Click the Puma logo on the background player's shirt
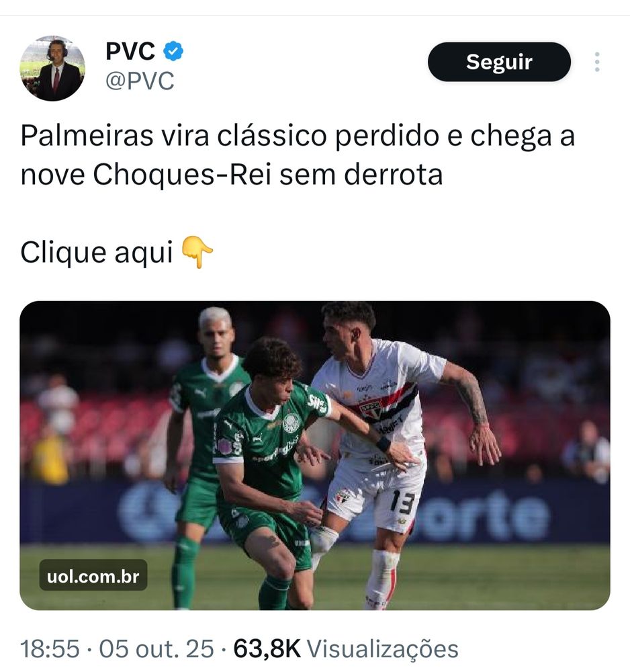Screen dimensions: 630x672 (200, 392)
